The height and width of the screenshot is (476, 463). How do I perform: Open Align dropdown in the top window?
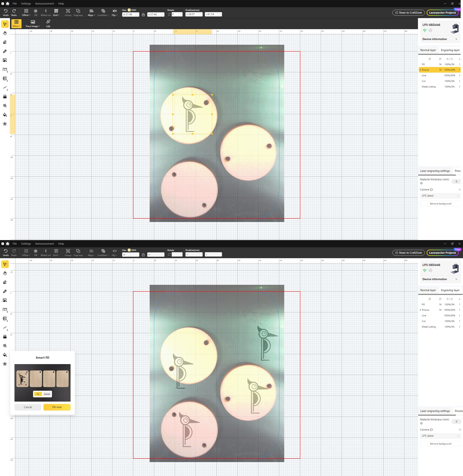click(x=91, y=12)
